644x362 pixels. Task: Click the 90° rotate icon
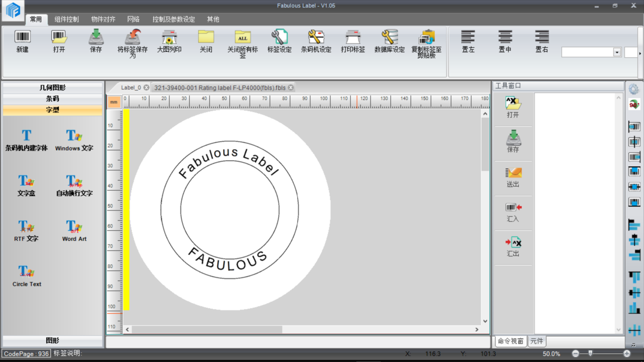634,104
